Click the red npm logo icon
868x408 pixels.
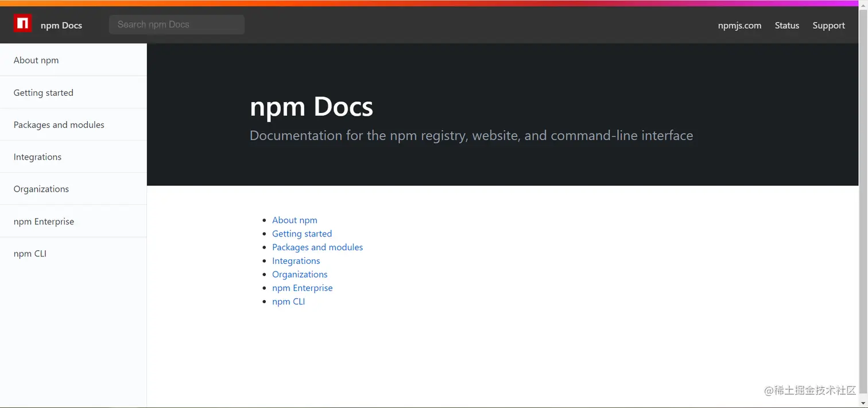pyautogui.click(x=23, y=24)
